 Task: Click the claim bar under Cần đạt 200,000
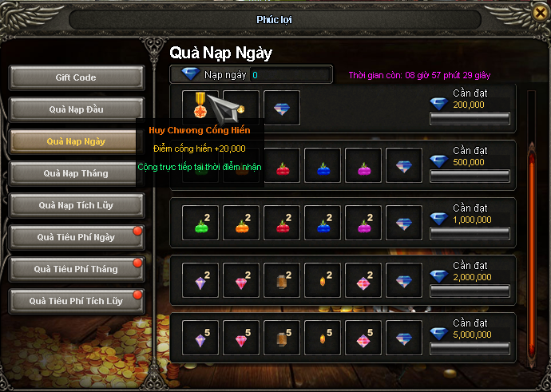470,118
